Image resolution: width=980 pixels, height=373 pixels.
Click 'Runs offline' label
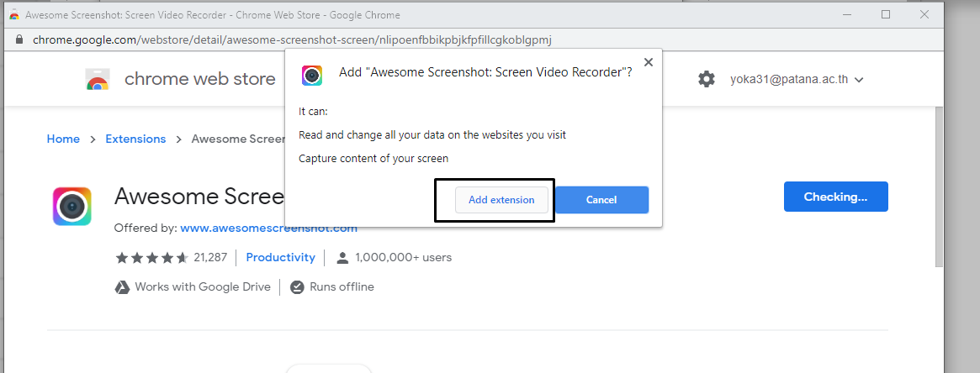[342, 287]
